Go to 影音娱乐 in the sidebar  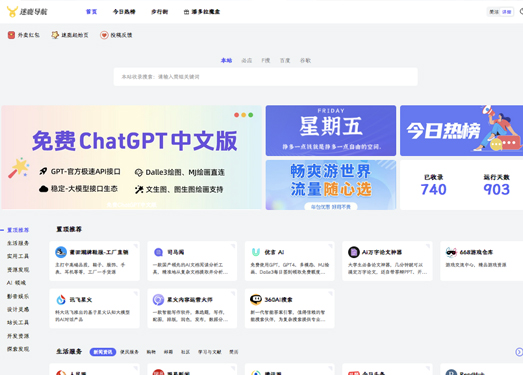click(18, 296)
